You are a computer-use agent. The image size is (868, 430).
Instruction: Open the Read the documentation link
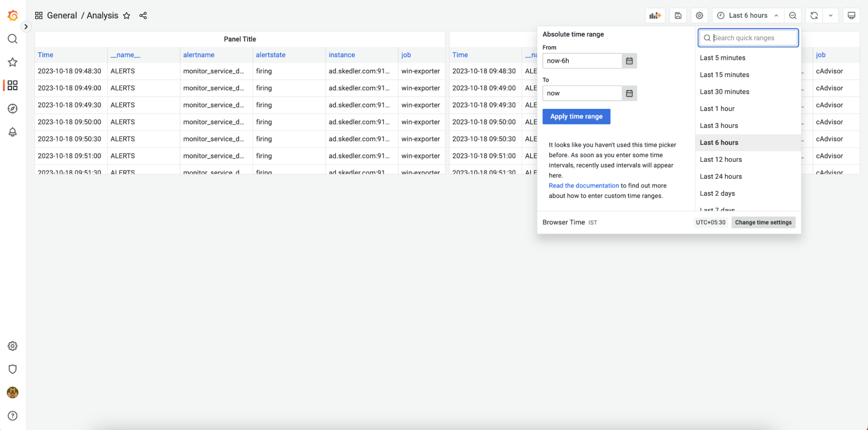[584, 185]
